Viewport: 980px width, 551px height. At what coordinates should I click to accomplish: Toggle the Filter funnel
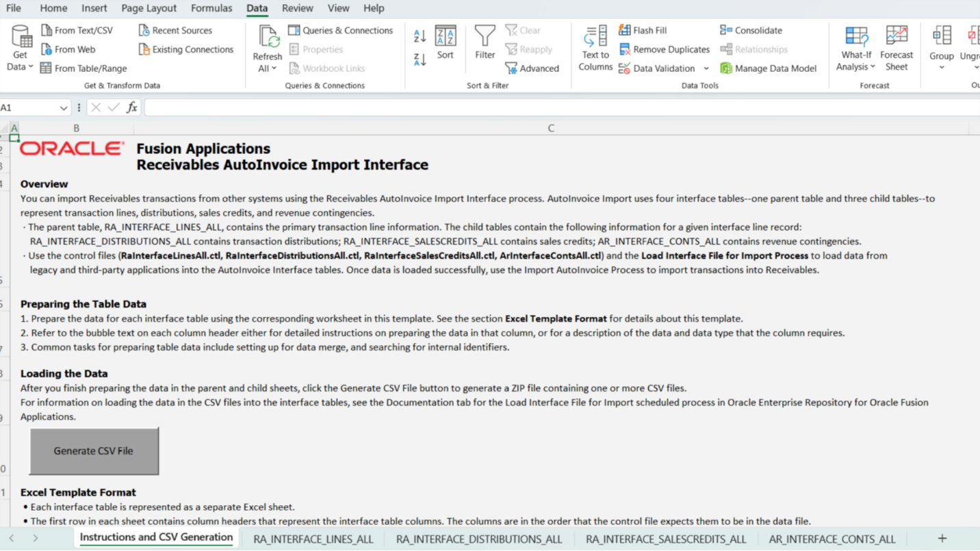click(485, 42)
